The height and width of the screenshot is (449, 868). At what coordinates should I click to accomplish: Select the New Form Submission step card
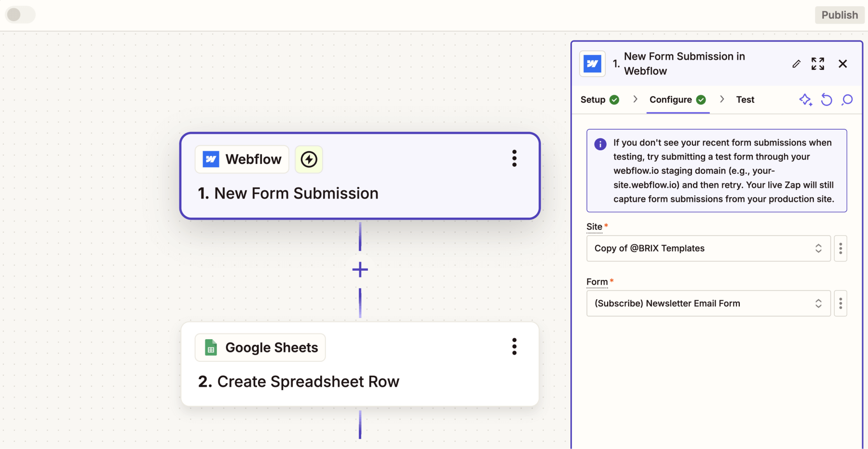tap(360, 176)
